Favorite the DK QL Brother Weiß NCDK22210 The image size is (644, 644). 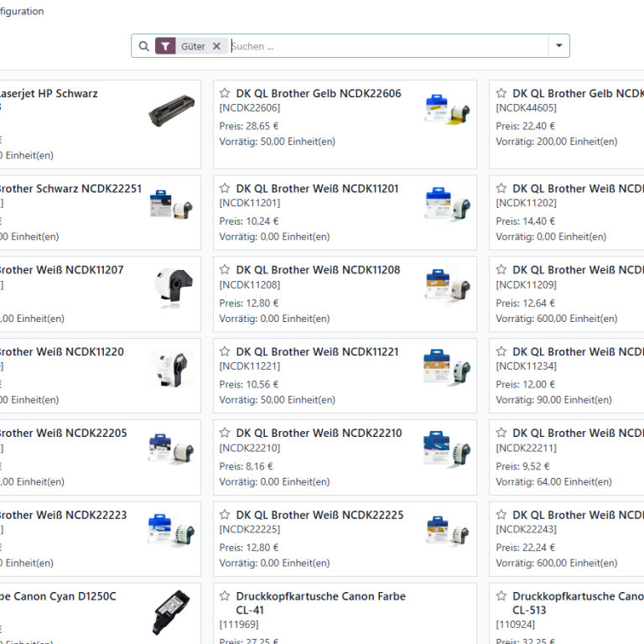[225, 433]
